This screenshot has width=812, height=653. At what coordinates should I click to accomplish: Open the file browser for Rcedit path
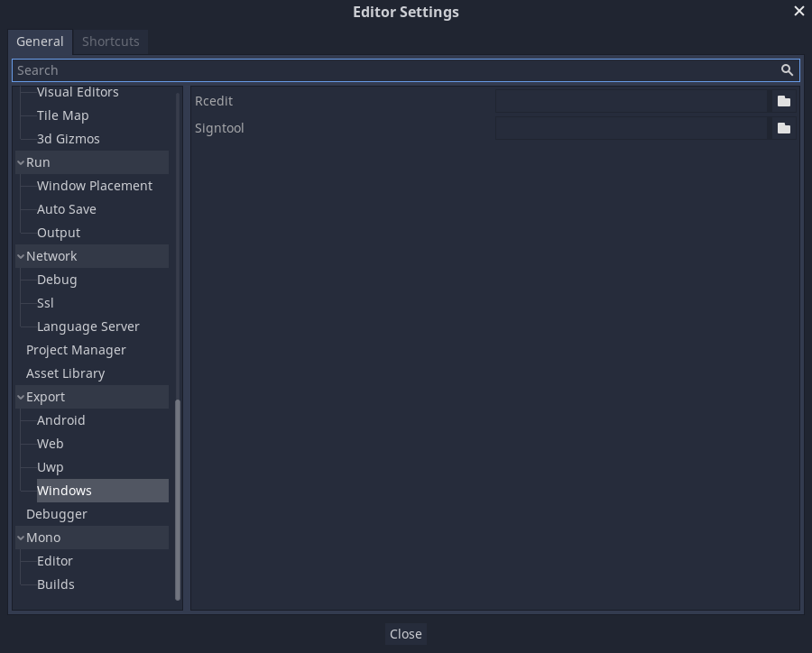[782, 101]
